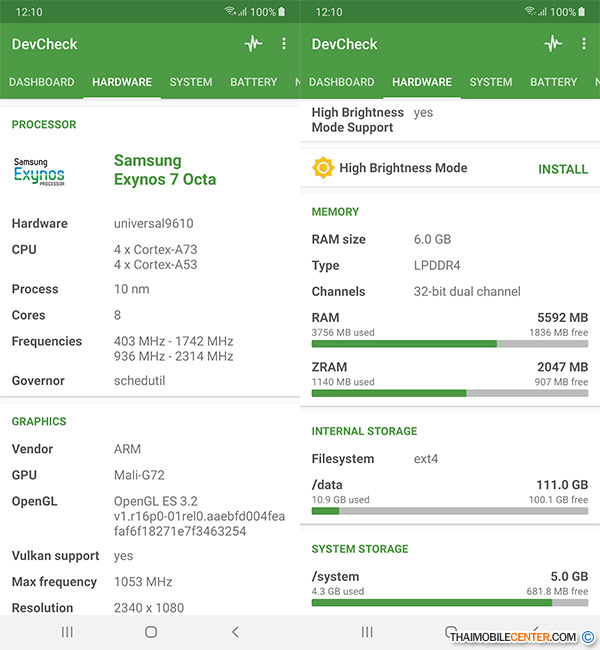Select the SYSTEM tab on right screen
600x650 pixels.
pos(490,82)
